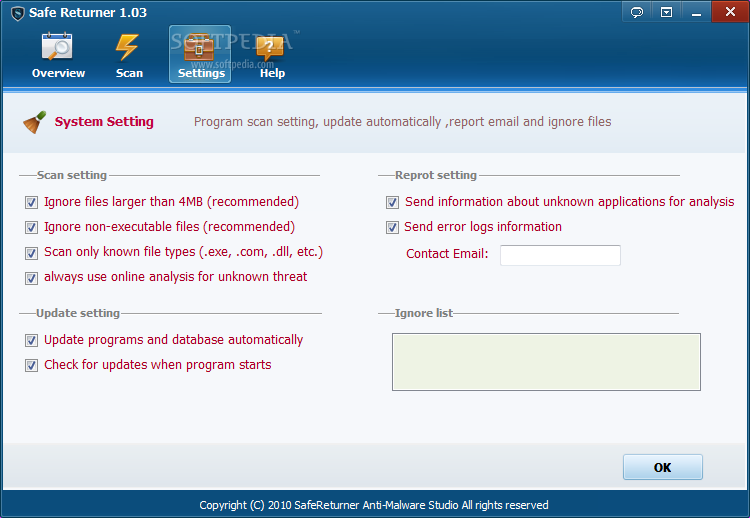Screen dimensions: 750x518
Task: Toggle Update programs and database automatically
Action: (x=32, y=340)
